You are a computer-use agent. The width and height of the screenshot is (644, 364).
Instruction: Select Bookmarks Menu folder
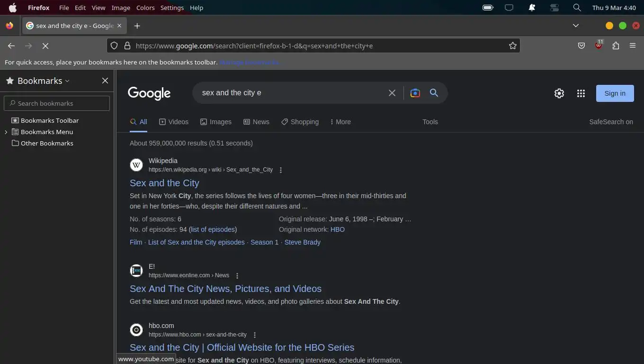pyautogui.click(x=47, y=132)
